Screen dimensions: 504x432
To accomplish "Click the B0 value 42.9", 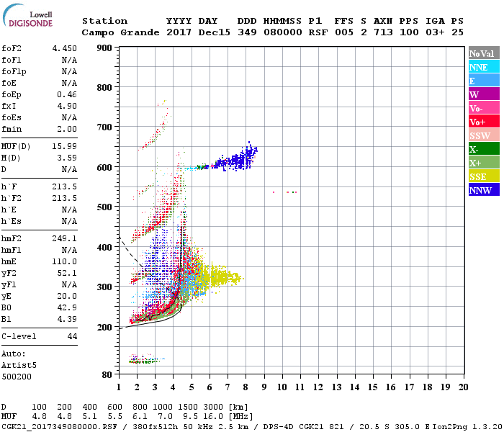I will (67, 308).
